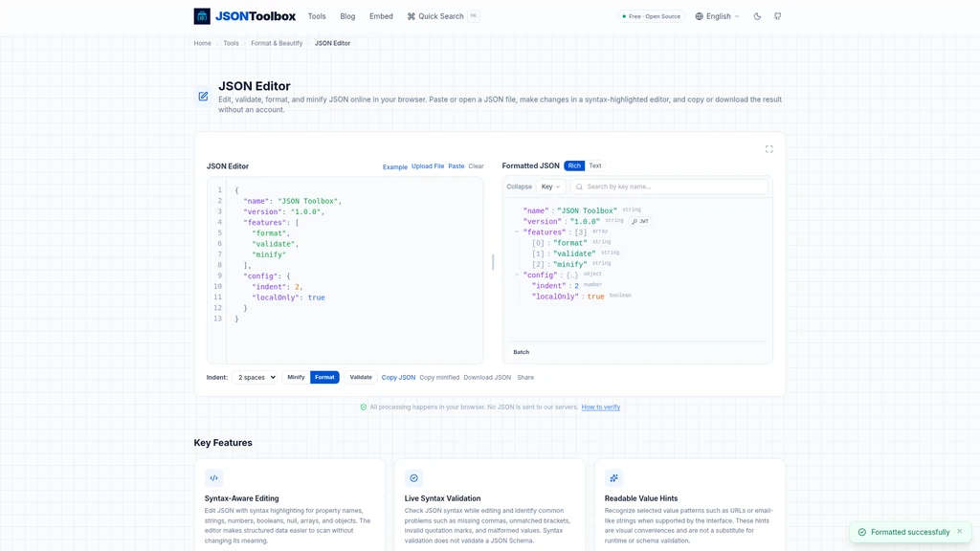
Task: Click the fullscreen expand icon in editor panel
Action: (x=768, y=148)
